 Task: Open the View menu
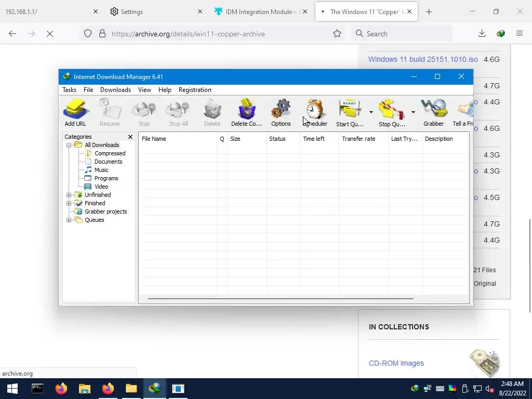pyautogui.click(x=144, y=90)
